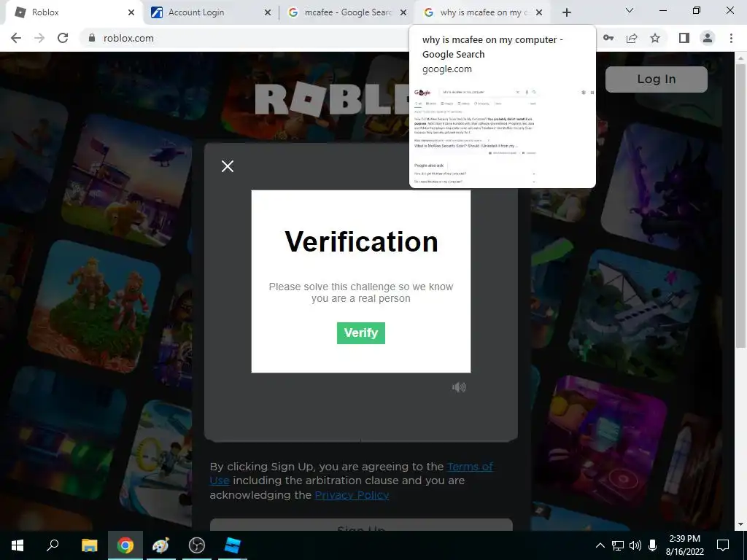This screenshot has height=560, width=747.
Task: Click the Verification heading text
Action: pyautogui.click(x=361, y=241)
